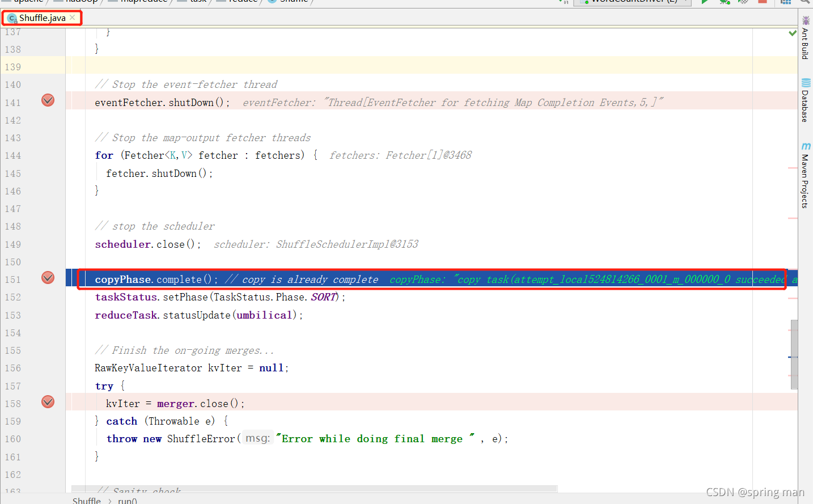Viewport: 813px width, 504px height.
Task: Click gutter line number 156
Action: [12, 368]
